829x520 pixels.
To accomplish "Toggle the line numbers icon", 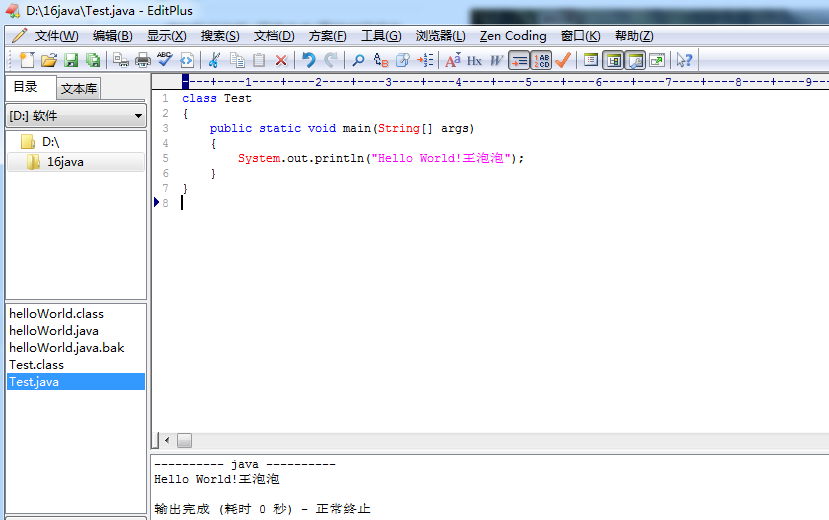I will 541,60.
